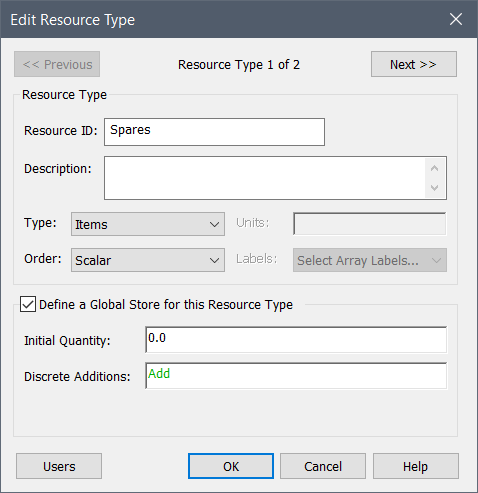Open Help for this dialog
The image size is (478, 493).
pyautogui.click(x=415, y=466)
